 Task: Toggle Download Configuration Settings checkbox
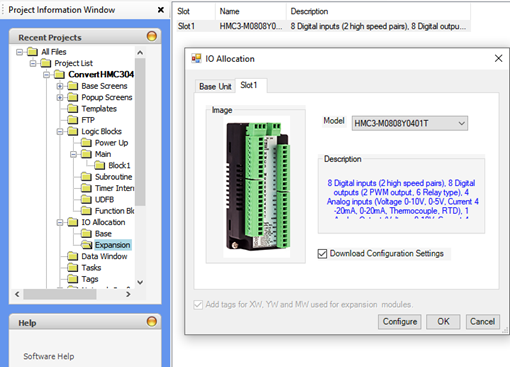pos(322,254)
